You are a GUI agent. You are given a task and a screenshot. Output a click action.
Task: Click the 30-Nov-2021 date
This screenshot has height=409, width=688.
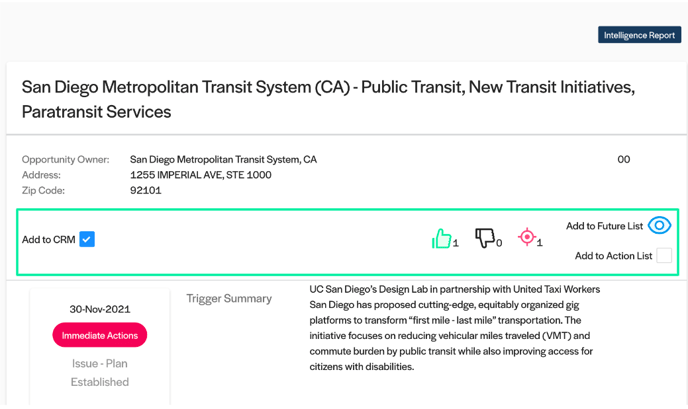tap(100, 309)
